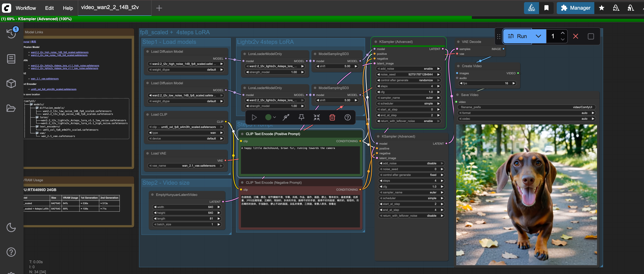
Task: Decrease the batch count stepper
Action: 563,39
